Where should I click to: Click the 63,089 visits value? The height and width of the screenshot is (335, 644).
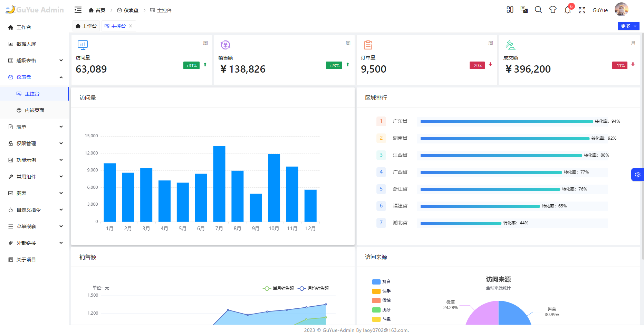coord(91,69)
